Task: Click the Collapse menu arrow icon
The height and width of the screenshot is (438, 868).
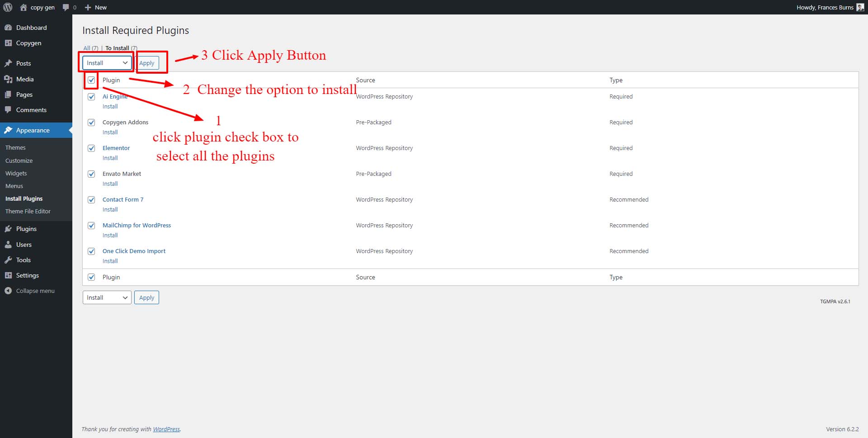Action: click(x=8, y=291)
